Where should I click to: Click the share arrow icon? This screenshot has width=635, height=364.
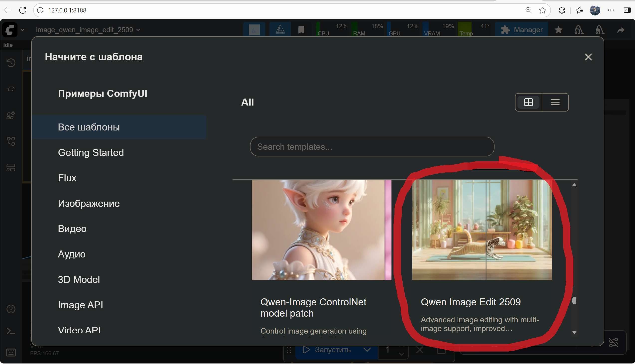621,30
